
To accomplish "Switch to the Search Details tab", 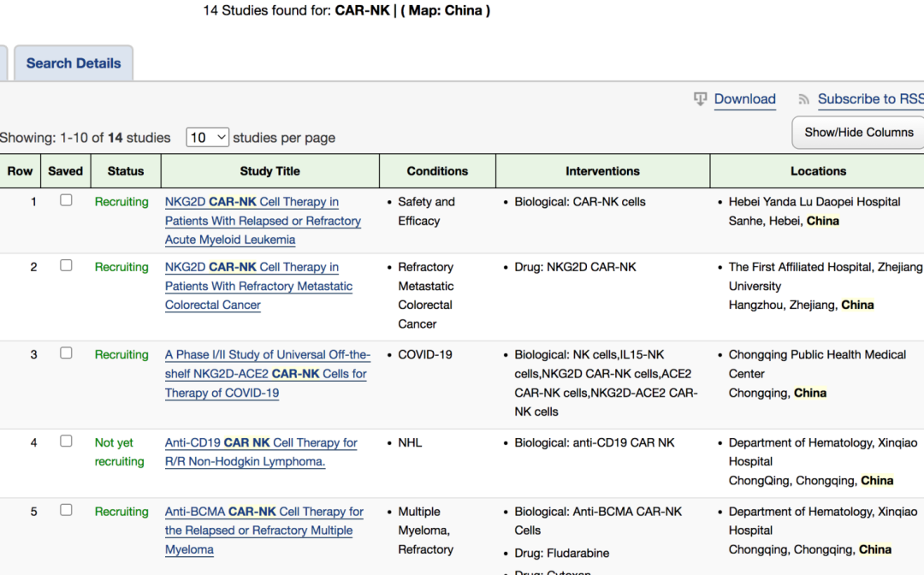I will click(x=74, y=63).
